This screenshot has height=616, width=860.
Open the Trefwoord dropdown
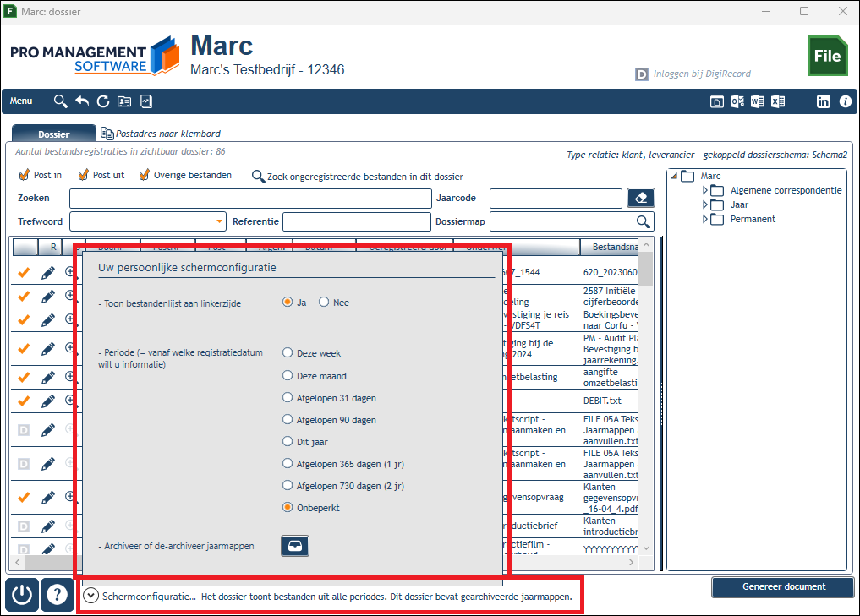click(x=219, y=221)
